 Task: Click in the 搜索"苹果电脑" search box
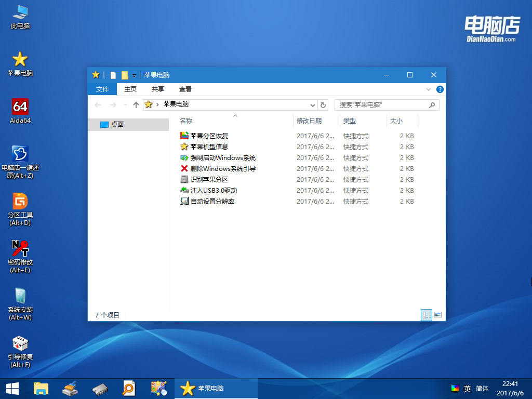tap(387, 105)
